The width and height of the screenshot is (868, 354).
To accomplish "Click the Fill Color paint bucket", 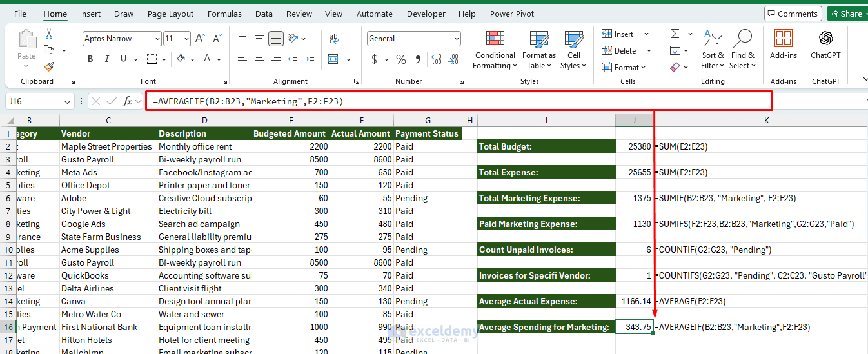I will tap(181, 59).
